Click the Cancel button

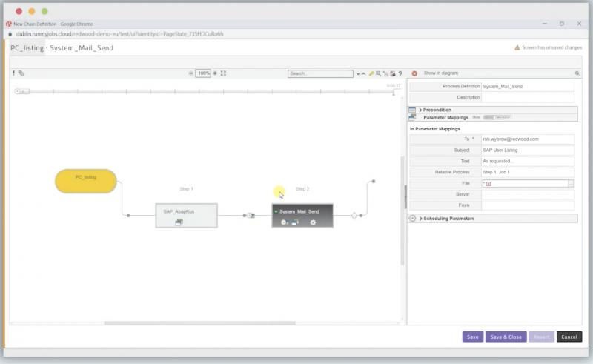click(x=569, y=337)
